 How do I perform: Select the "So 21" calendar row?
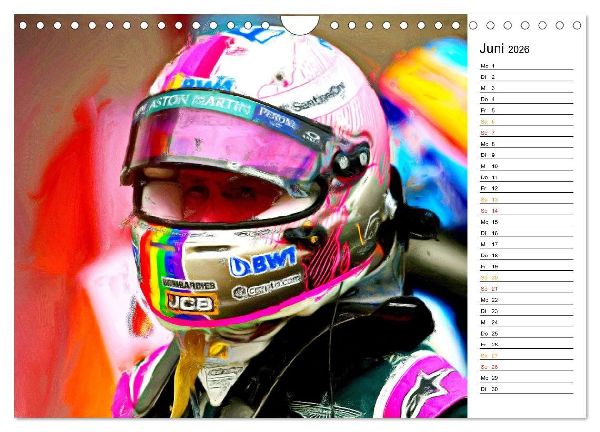(527, 289)
